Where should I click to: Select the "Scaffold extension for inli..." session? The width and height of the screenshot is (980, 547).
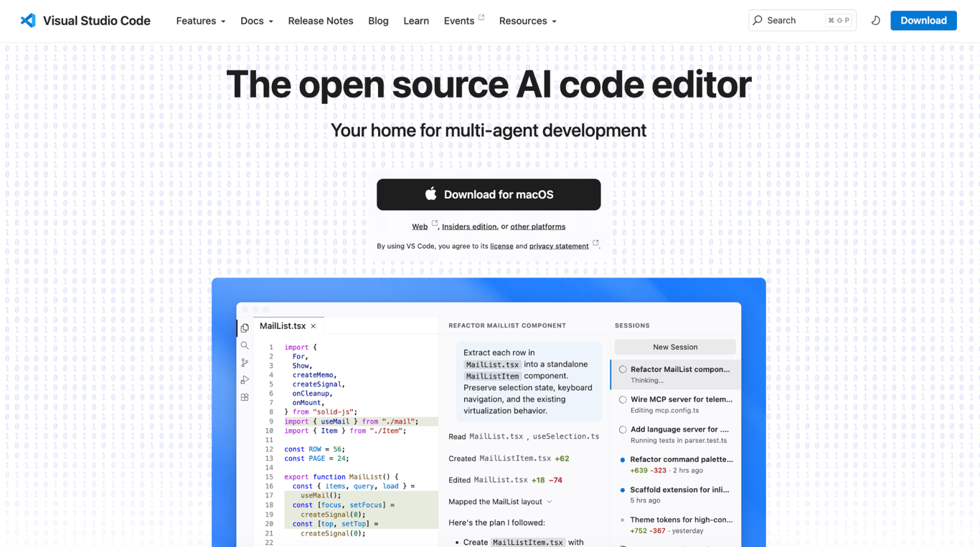(676, 495)
